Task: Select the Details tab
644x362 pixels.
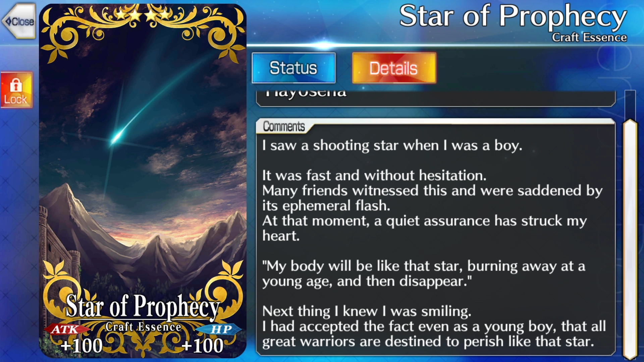Action: (394, 68)
